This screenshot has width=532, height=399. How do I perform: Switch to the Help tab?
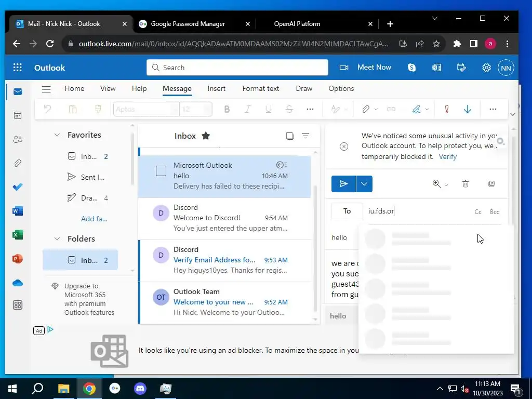139,88
